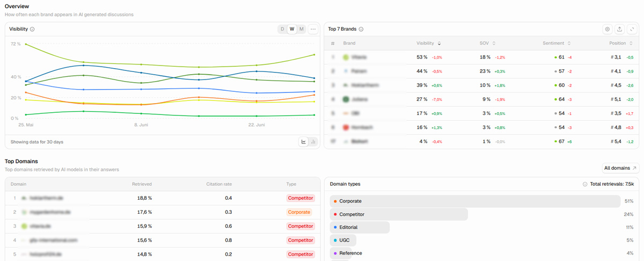Sort brands by Sentiment column
This screenshot has width=644, height=261.
click(557, 43)
